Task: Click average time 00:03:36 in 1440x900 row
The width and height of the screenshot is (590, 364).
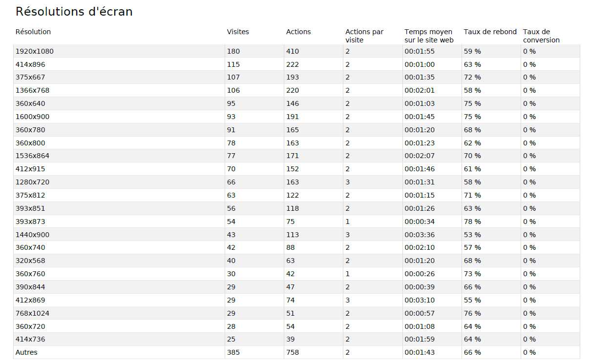Action: click(419, 235)
